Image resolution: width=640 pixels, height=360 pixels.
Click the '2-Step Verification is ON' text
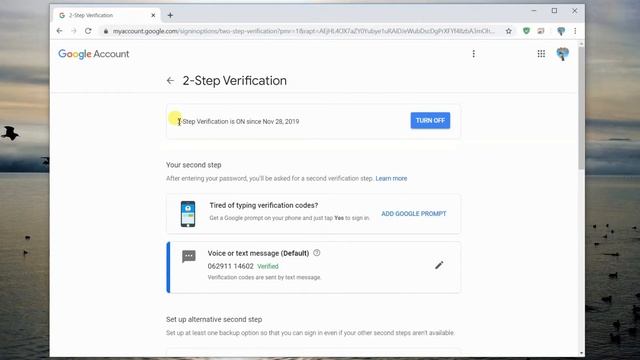click(x=238, y=122)
